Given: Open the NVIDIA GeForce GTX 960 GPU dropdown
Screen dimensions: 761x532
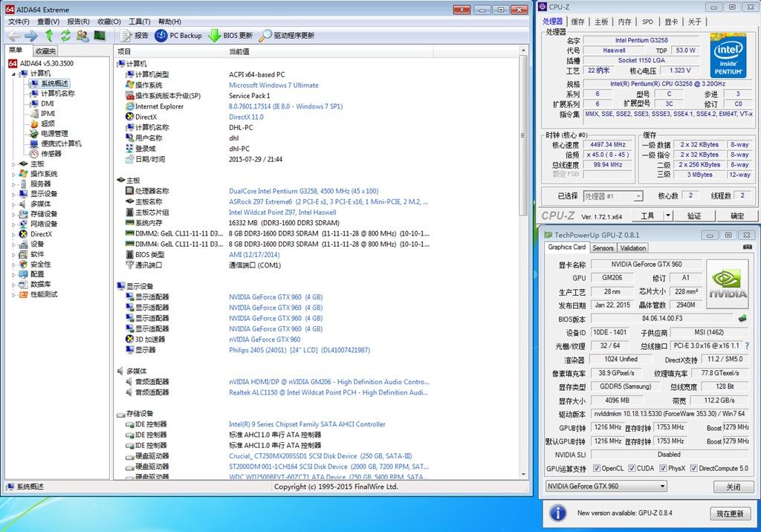Looking at the screenshot, I should (x=606, y=486).
